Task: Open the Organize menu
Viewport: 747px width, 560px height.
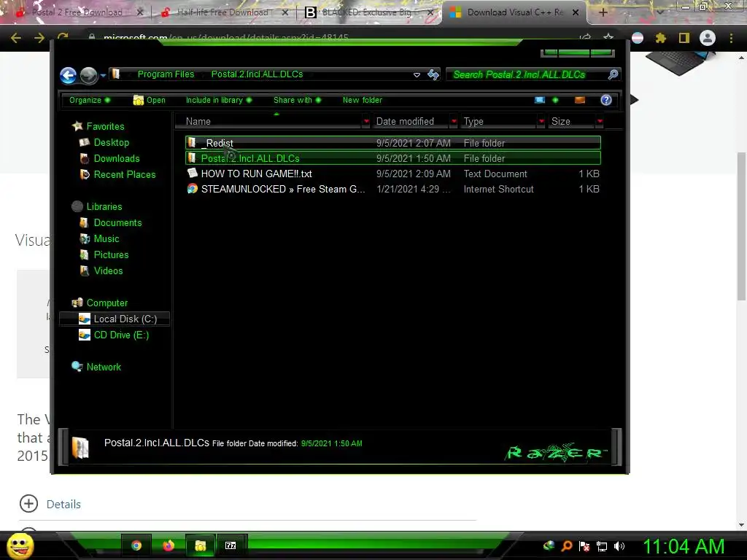Action: click(90, 100)
